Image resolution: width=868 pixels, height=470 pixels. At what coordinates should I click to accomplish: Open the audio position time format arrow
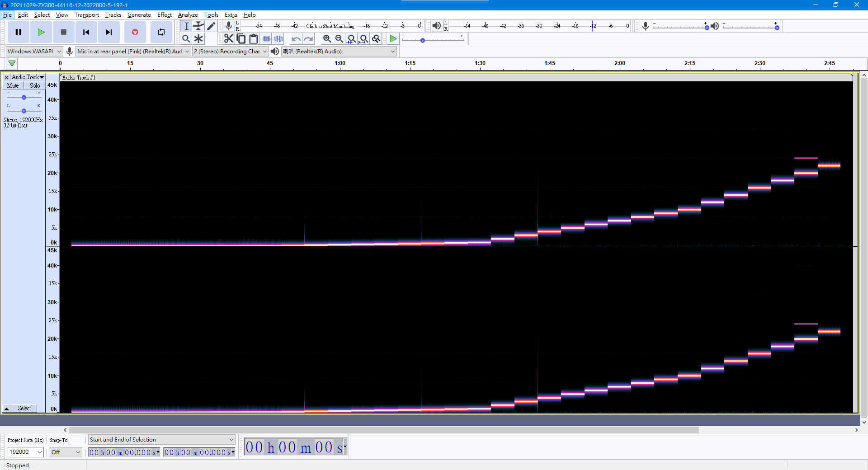[x=345, y=447]
